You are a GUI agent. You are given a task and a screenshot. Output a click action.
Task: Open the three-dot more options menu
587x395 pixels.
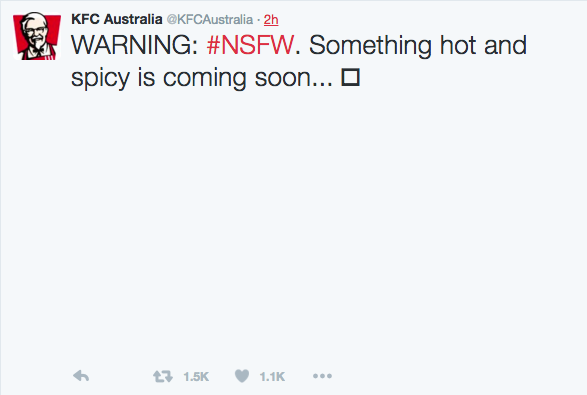click(322, 376)
